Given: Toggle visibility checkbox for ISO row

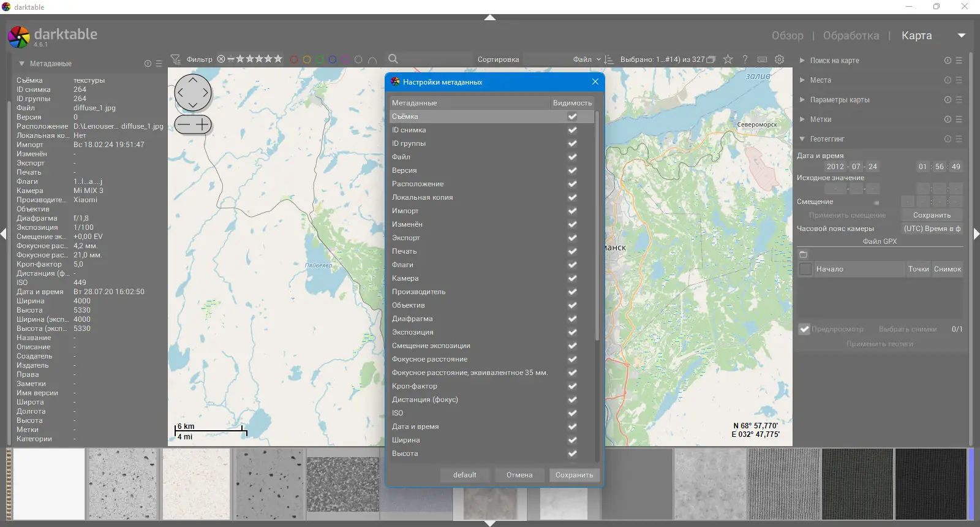Looking at the screenshot, I should coord(572,413).
